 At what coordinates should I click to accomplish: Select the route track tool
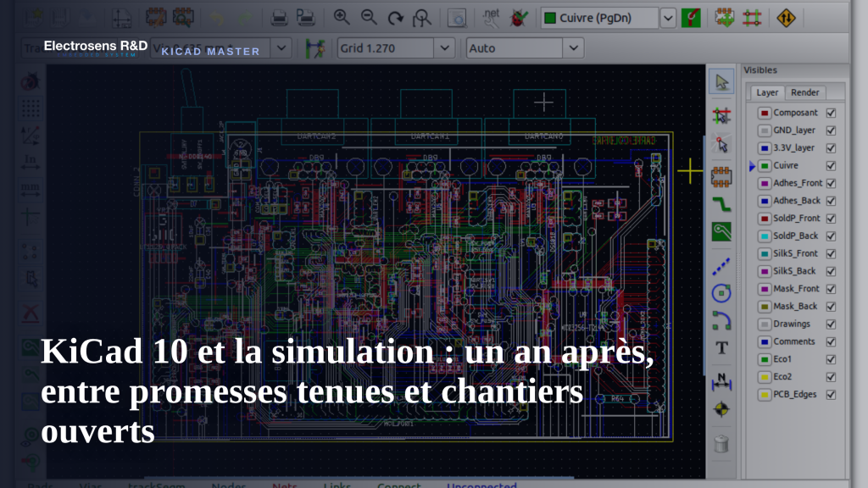click(x=721, y=205)
